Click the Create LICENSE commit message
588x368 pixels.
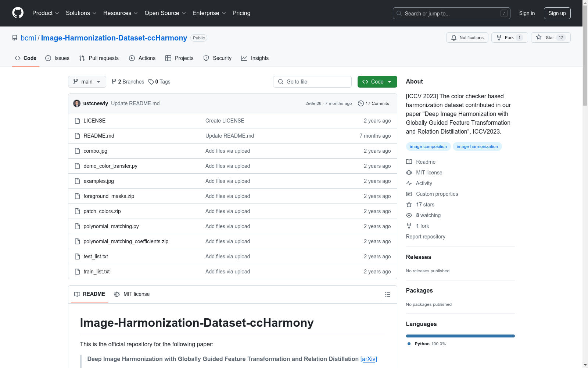(225, 121)
